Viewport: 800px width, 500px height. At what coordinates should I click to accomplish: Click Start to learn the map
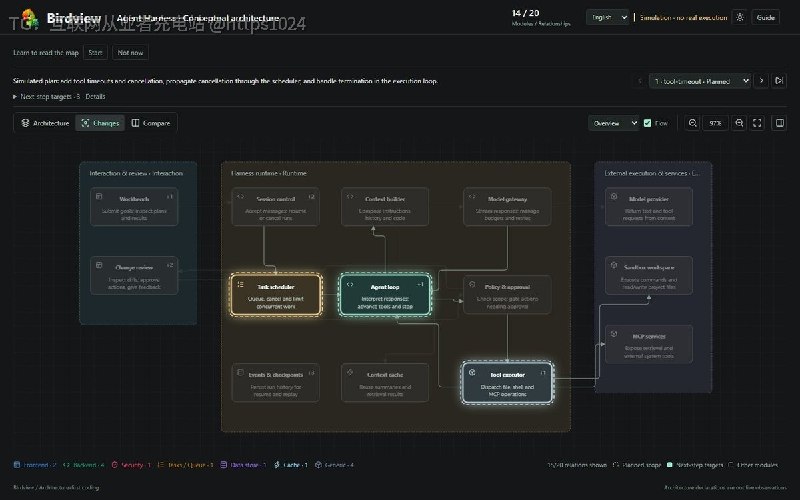(95, 53)
